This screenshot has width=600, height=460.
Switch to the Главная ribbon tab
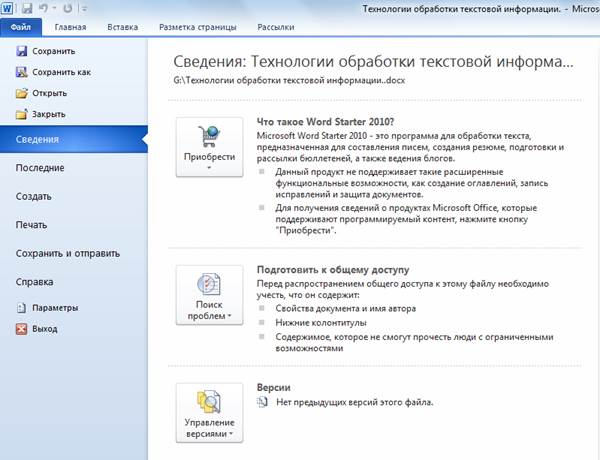(x=70, y=28)
